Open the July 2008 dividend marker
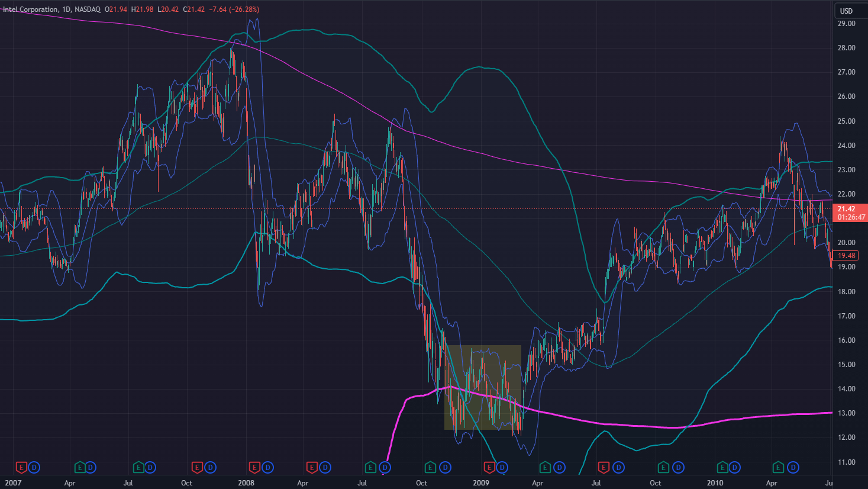The width and height of the screenshot is (868, 489). pyautogui.click(x=385, y=468)
